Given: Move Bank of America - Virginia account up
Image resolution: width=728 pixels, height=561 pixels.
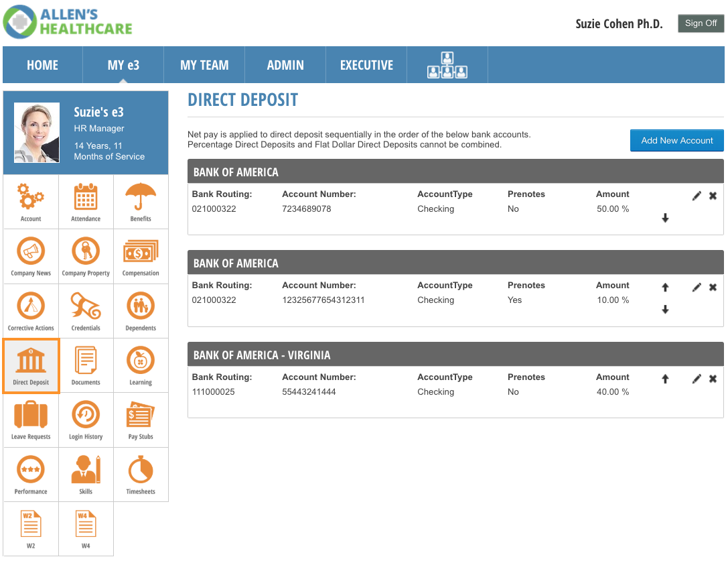Looking at the screenshot, I should tap(665, 379).
